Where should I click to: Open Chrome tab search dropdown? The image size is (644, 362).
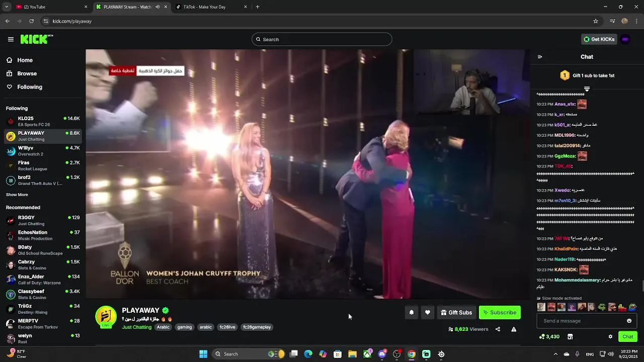pyautogui.click(x=7, y=7)
